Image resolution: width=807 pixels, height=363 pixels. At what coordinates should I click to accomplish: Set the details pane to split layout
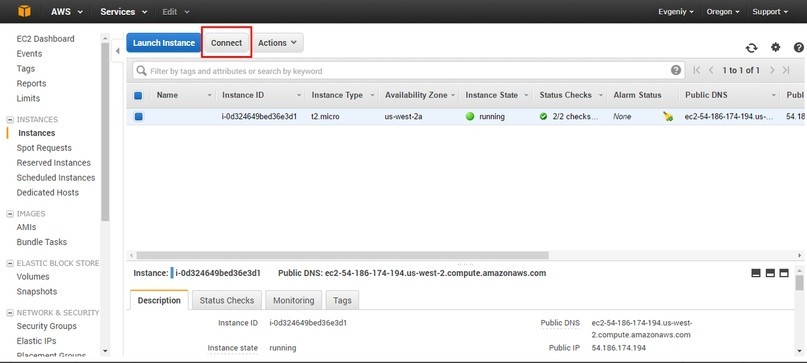770,273
